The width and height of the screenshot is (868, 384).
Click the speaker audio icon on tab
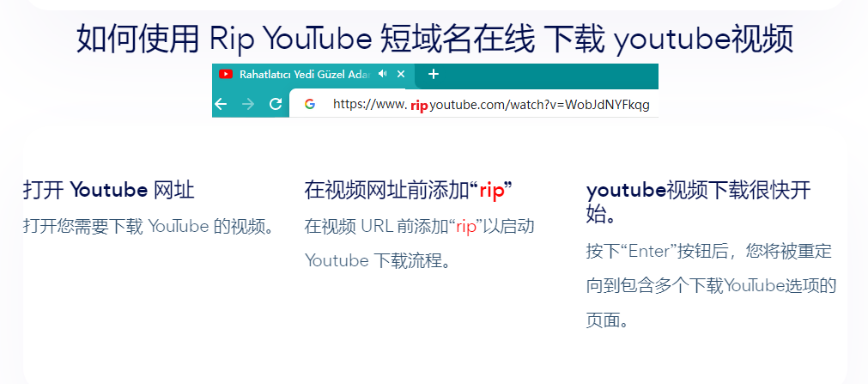pos(383,74)
